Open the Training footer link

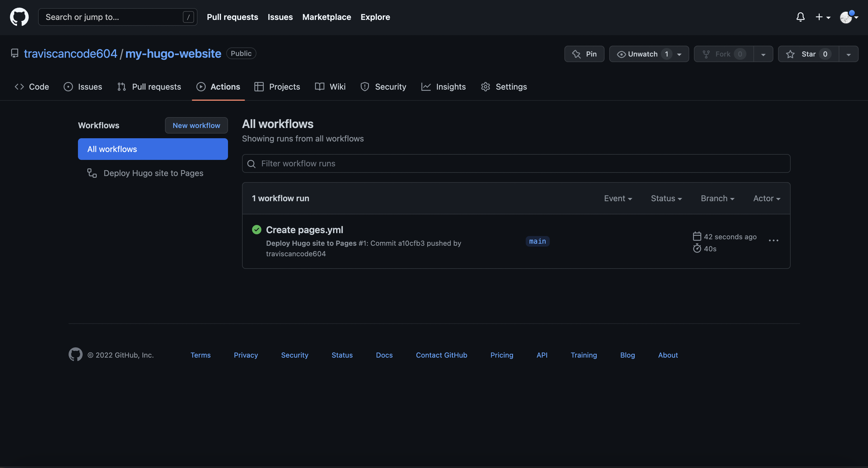584,355
